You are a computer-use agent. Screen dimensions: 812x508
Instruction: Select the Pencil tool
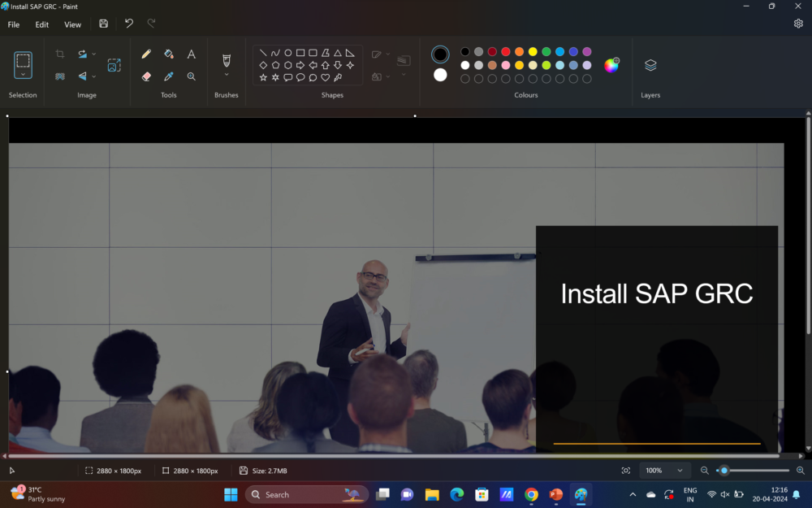(x=146, y=54)
